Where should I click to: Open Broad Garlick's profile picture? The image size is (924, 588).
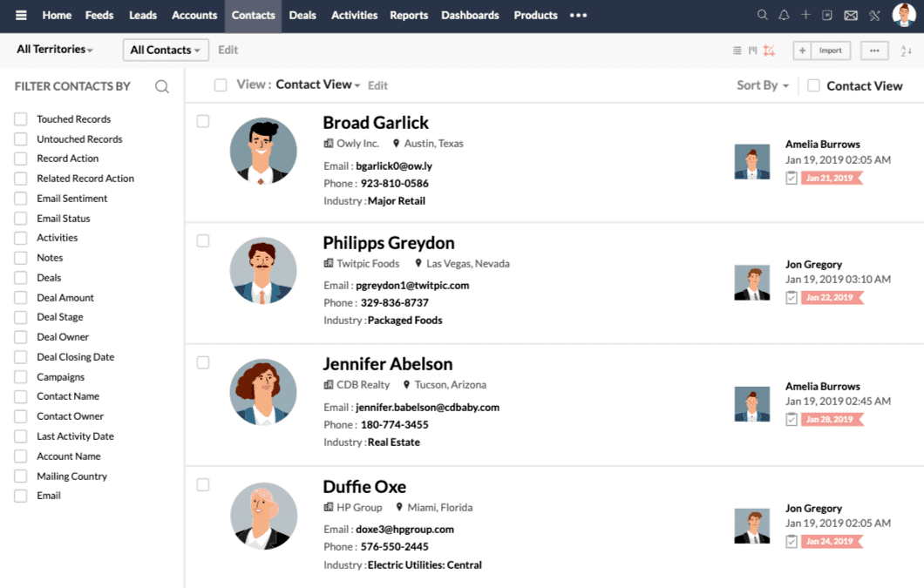tap(263, 152)
